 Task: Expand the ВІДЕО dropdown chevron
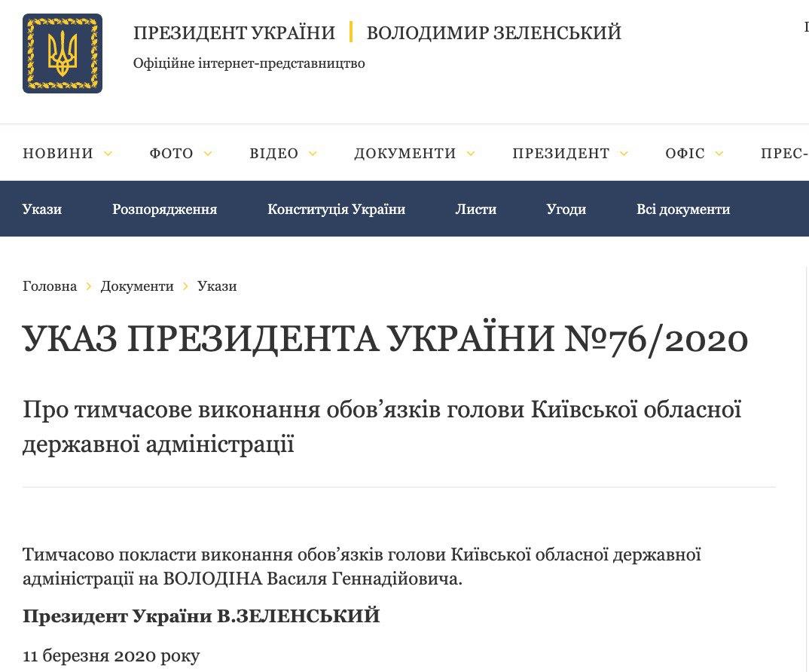313,154
